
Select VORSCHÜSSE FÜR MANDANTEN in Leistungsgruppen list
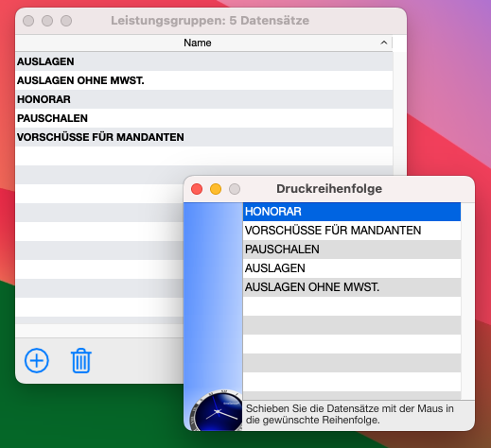pyautogui.click(x=204, y=137)
